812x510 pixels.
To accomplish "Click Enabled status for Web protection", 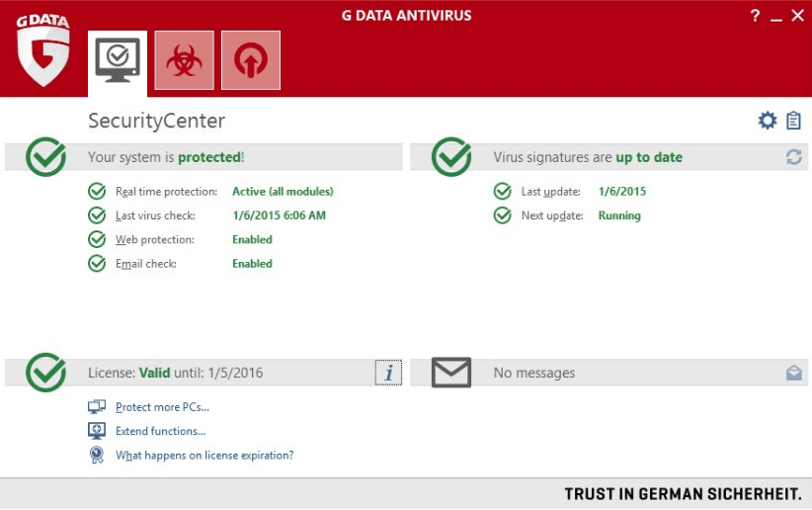I will click(x=252, y=239).
